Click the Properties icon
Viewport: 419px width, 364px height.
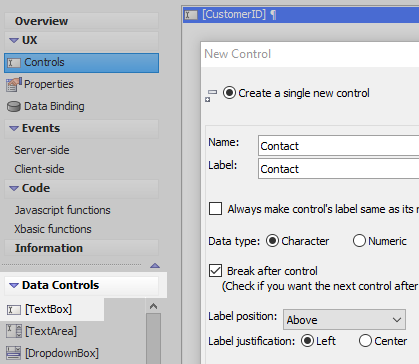point(14,84)
